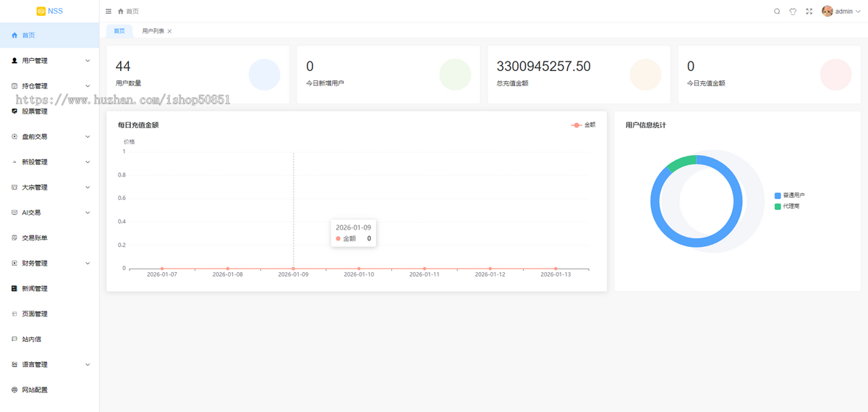Screen dimensions: 868x412
Task: Select the 首页 tab
Action: click(x=119, y=31)
